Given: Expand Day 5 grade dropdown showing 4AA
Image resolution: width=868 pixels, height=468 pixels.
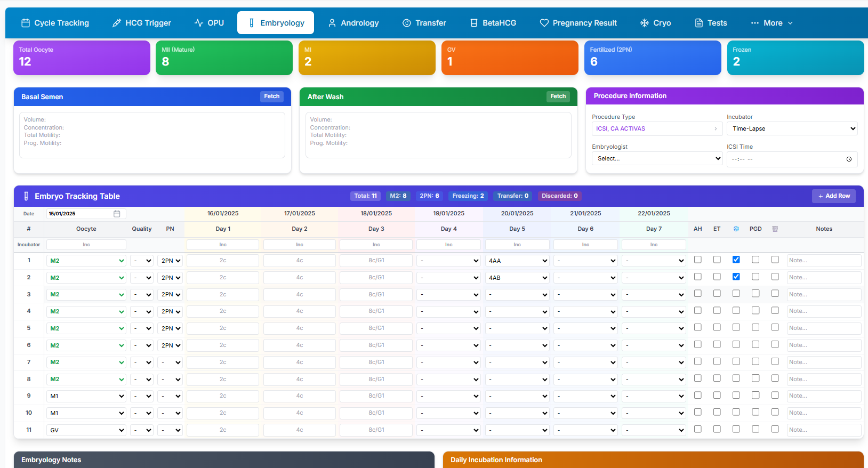Looking at the screenshot, I should tap(517, 261).
